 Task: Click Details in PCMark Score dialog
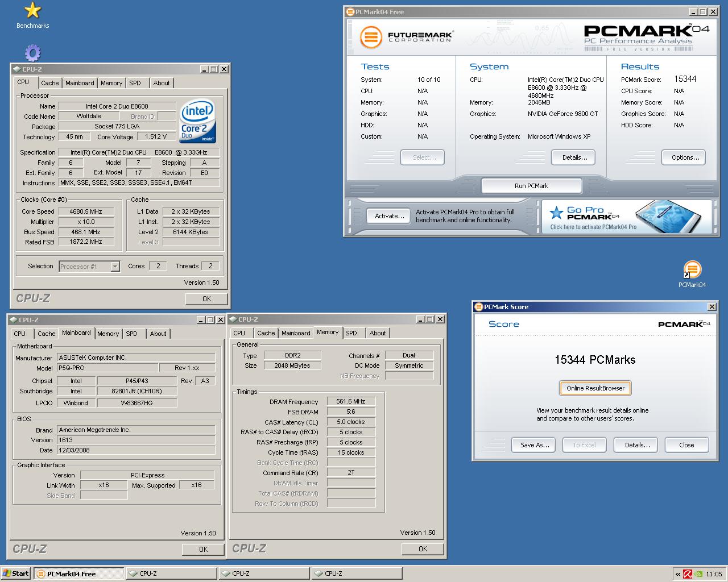pyautogui.click(x=637, y=445)
